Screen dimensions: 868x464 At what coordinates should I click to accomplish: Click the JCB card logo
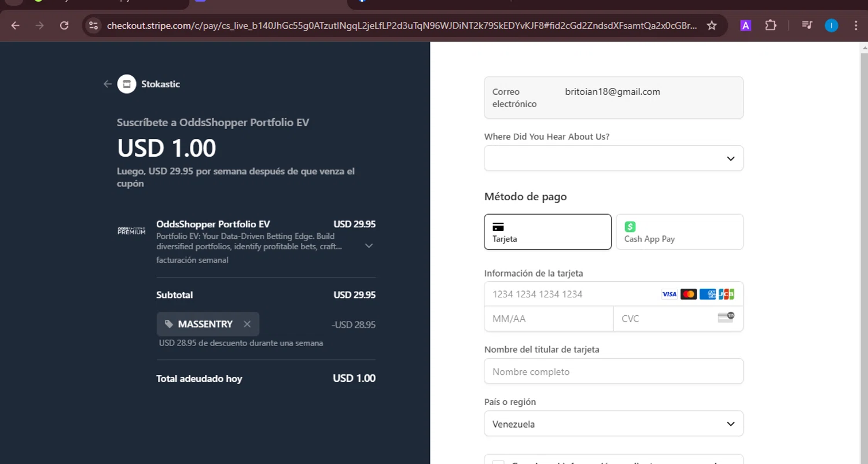(x=726, y=294)
